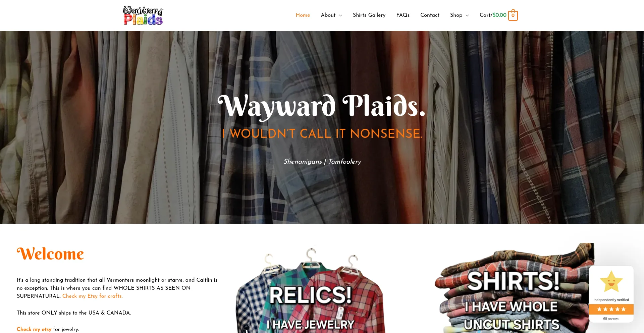Click the yellow star review badge icon
644x333 pixels.
coord(611,281)
